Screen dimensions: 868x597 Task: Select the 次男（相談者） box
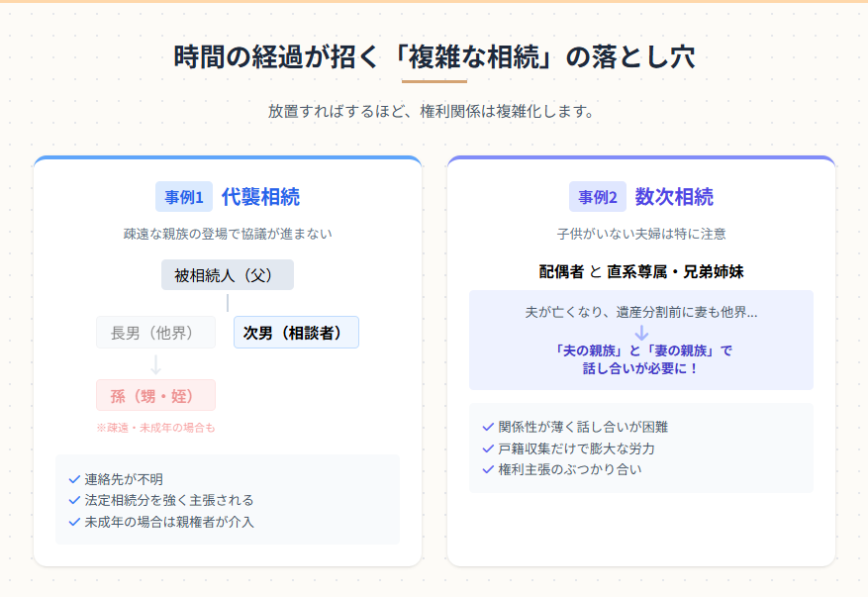click(296, 333)
